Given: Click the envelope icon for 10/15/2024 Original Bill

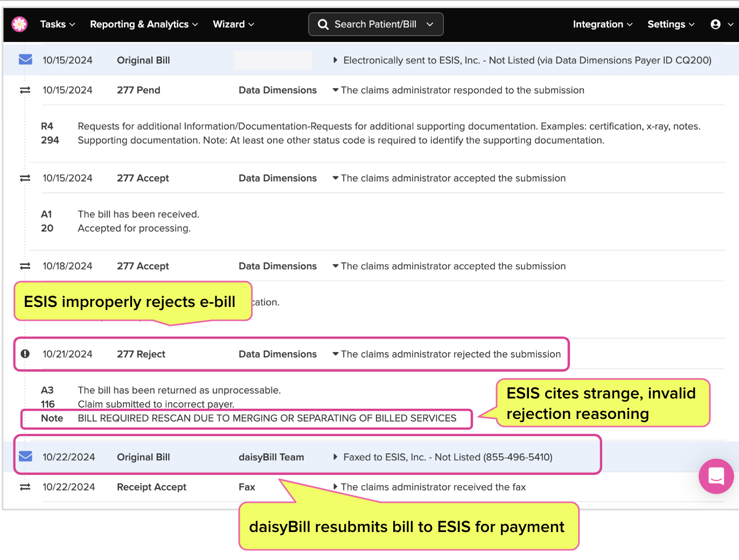Looking at the screenshot, I should click(x=25, y=60).
